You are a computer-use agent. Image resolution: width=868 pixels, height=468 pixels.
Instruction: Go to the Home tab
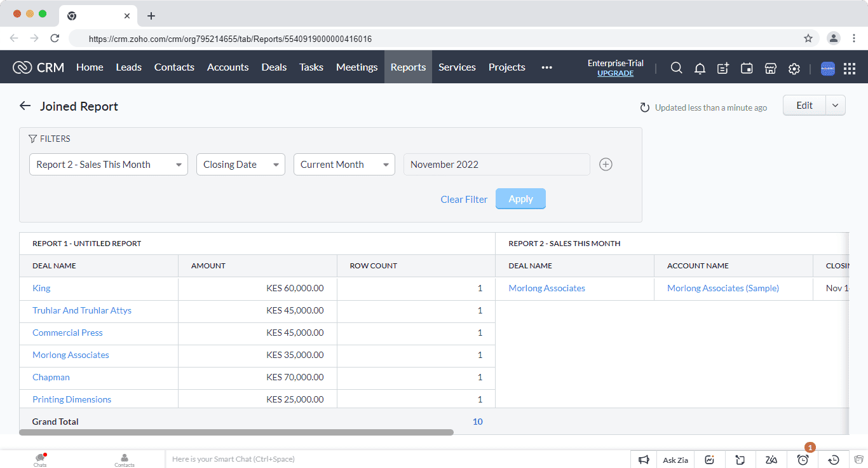point(90,67)
